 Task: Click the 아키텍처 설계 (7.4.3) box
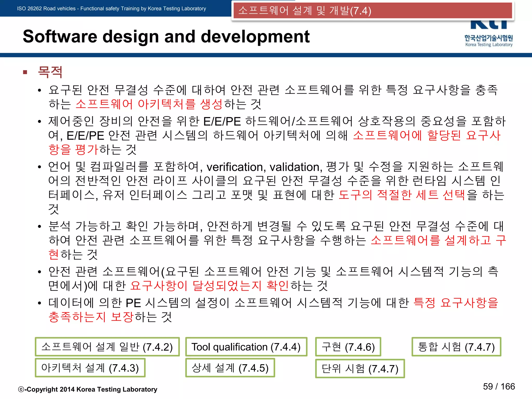(x=90, y=368)
